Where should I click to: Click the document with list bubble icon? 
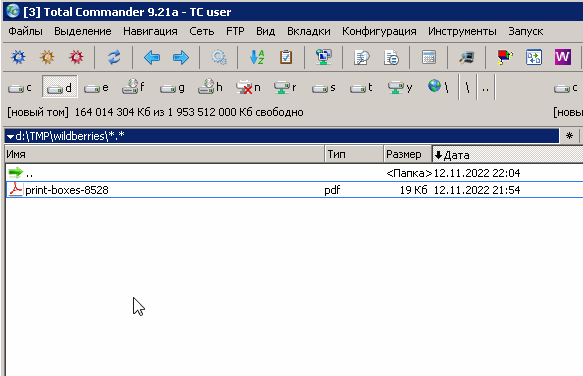391,57
